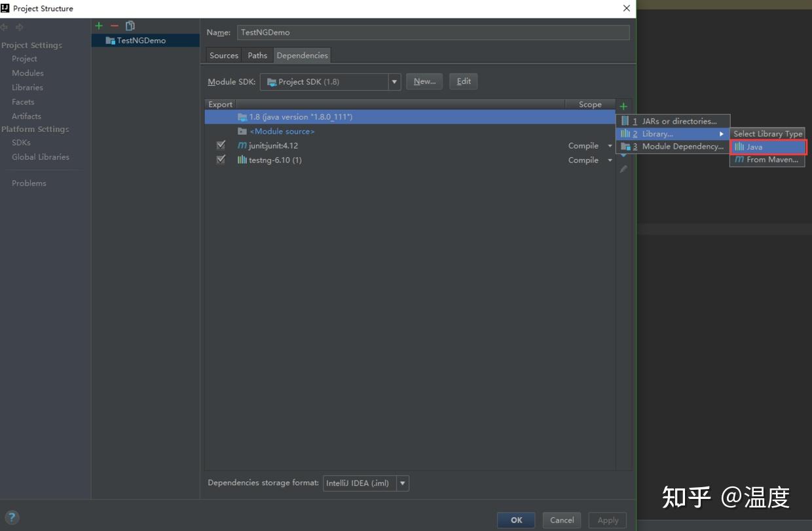Open the Dependencies storage format dropdown
The height and width of the screenshot is (531, 812).
click(x=402, y=483)
